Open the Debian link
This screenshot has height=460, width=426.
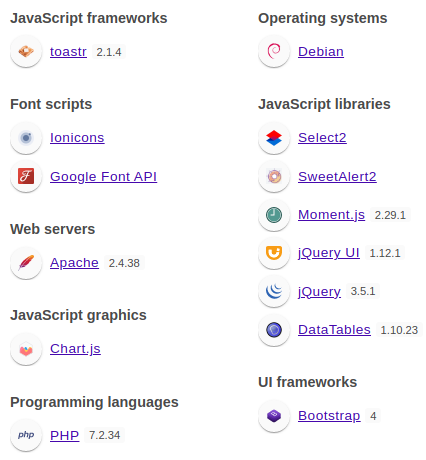click(321, 52)
